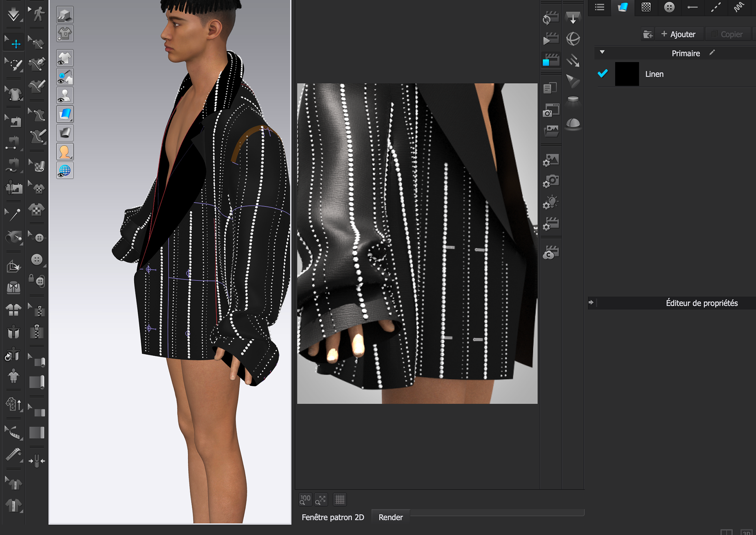The width and height of the screenshot is (756, 535).
Task: Expand the Éditeur de propriétés panel arrow
Action: click(x=591, y=302)
